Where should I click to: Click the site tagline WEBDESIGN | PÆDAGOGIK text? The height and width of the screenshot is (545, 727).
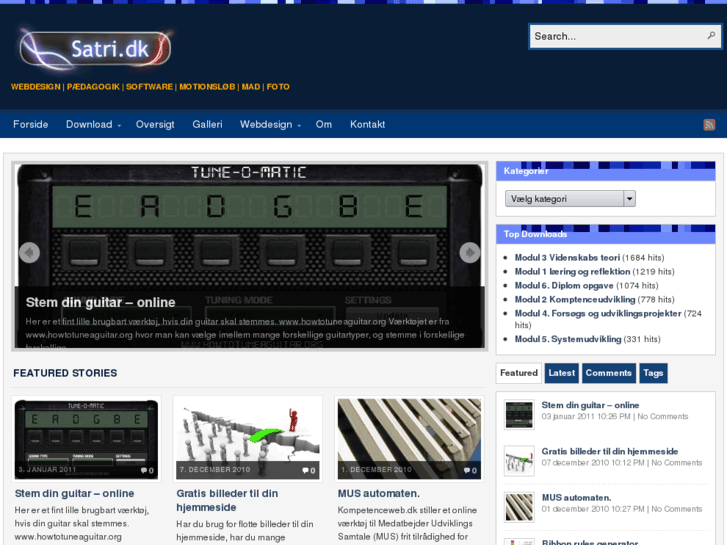(150, 87)
